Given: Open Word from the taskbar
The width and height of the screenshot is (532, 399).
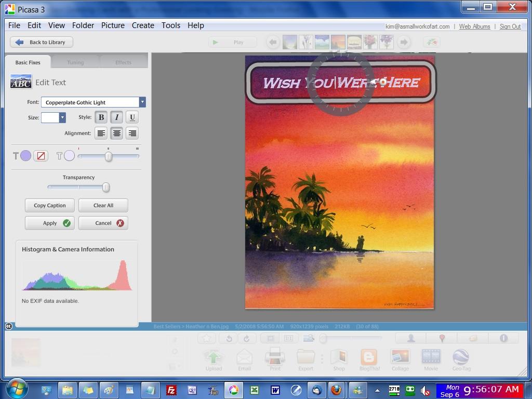Looking at the screenshot, I should tap(275, 390).
